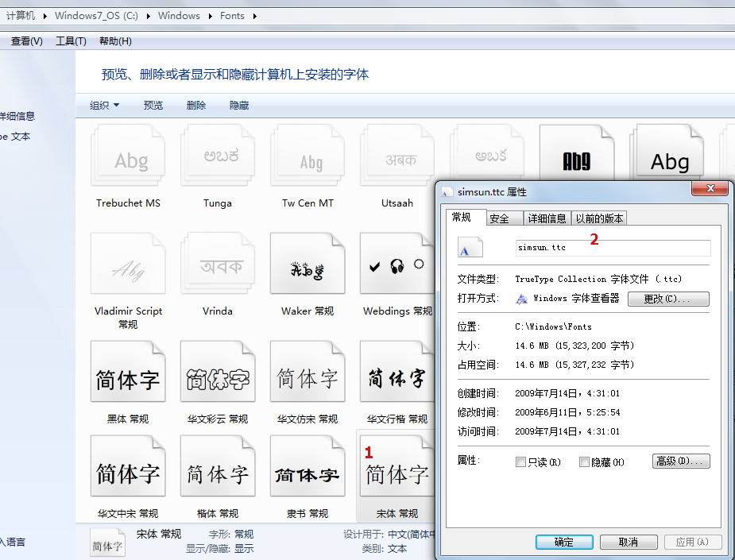Click the 语言 link at bottom left

pos(13,543)
